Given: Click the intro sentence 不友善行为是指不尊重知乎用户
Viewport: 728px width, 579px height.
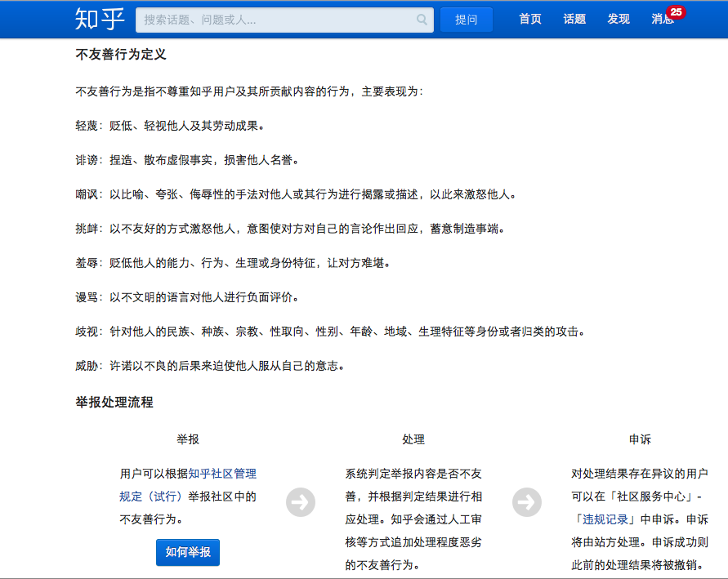Looking at the screenshot, I should 249,91.
